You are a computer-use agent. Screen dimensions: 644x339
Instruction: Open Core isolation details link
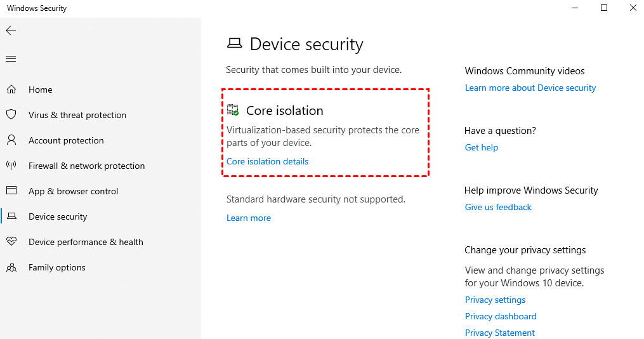267,161
